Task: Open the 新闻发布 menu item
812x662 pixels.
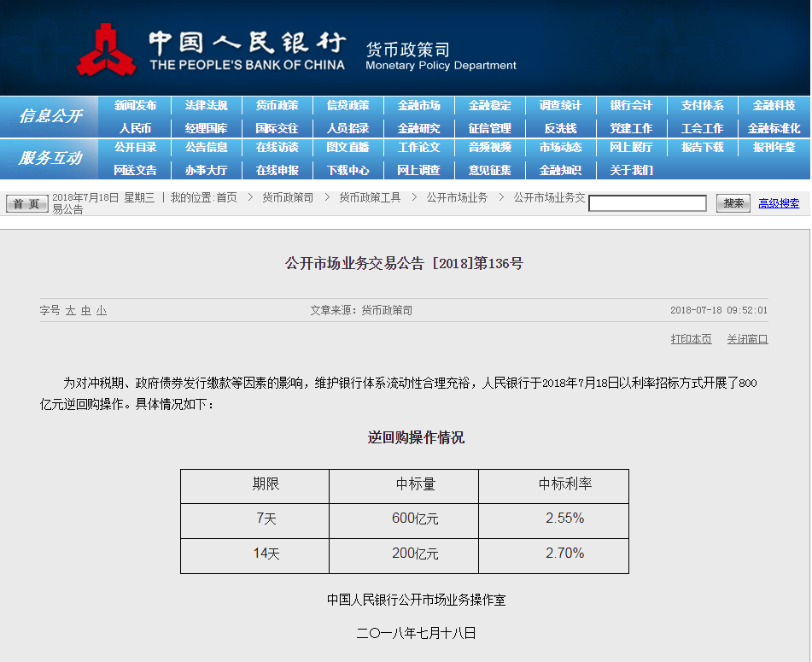Action: [x=135, y=106]
